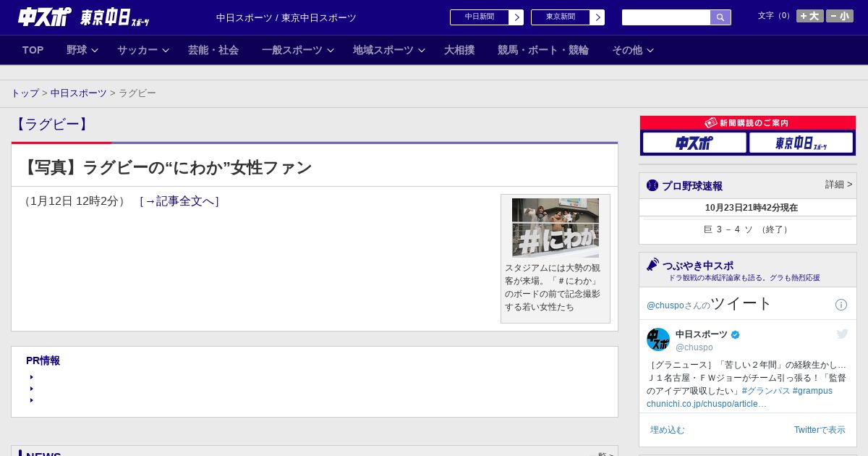The height and width of the screenshot is (456, 868).
Task: Click the 新聞購読のご案内 banner header
Action: coord(748,123)
